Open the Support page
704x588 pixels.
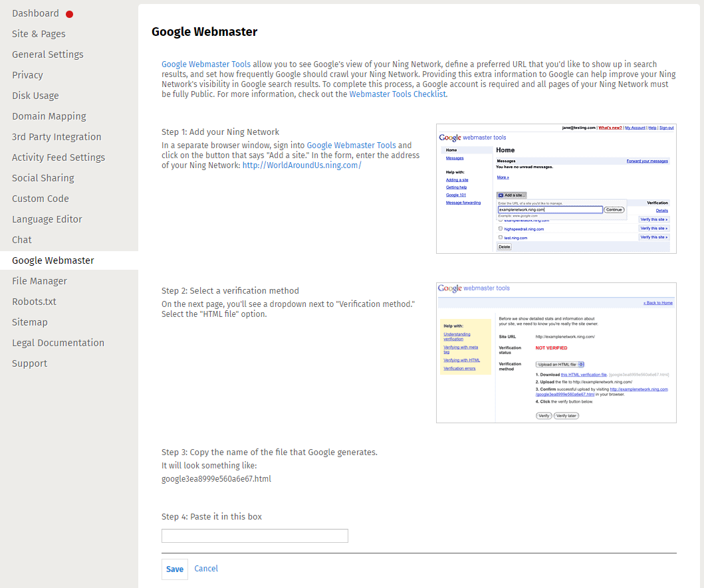pos(30,364)
